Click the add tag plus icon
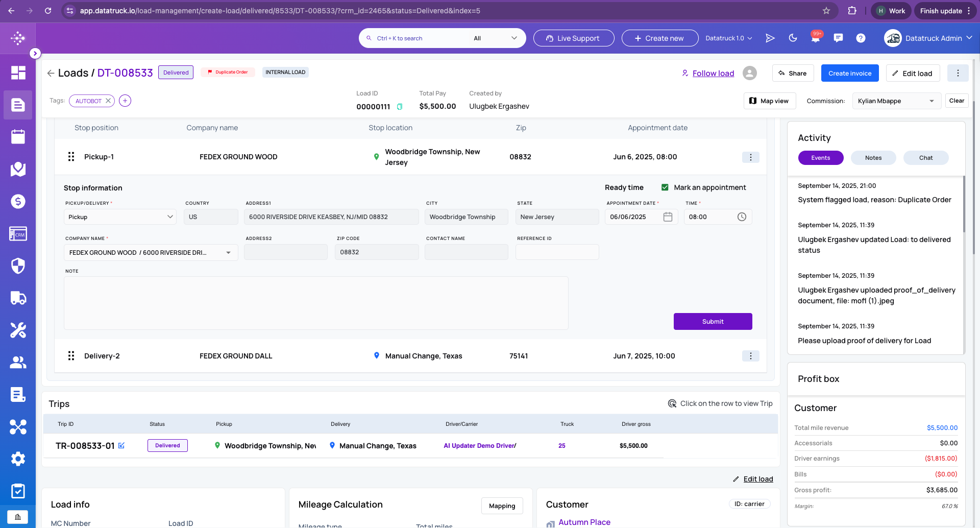 pyautogui.click(x=125, y=101)
